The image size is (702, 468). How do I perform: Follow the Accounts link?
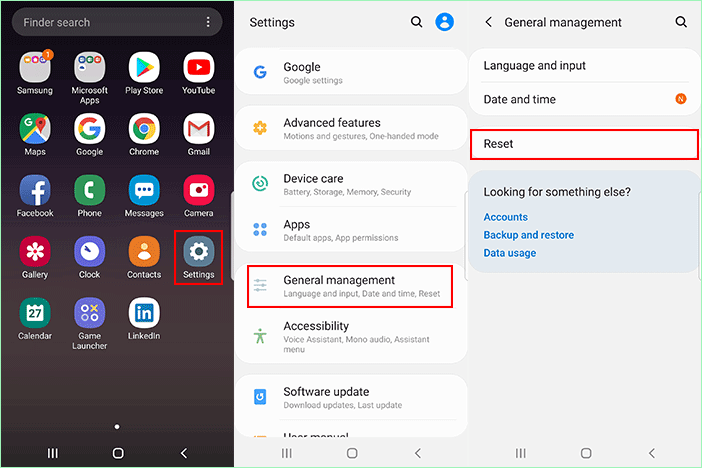pos(505,217)
